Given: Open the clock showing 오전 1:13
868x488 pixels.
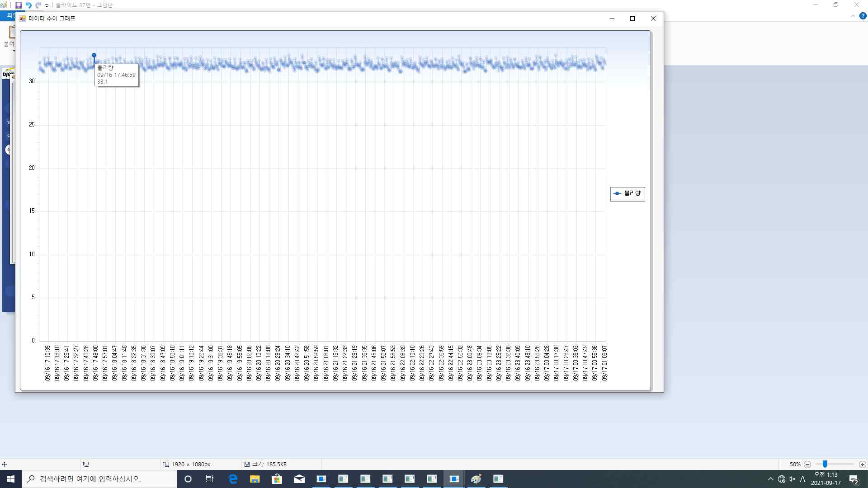Looking at the screenshot, I should [x=826, y=479].
